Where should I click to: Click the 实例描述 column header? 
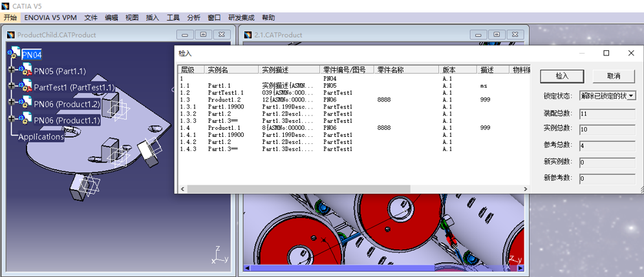(x=289, y=69)
